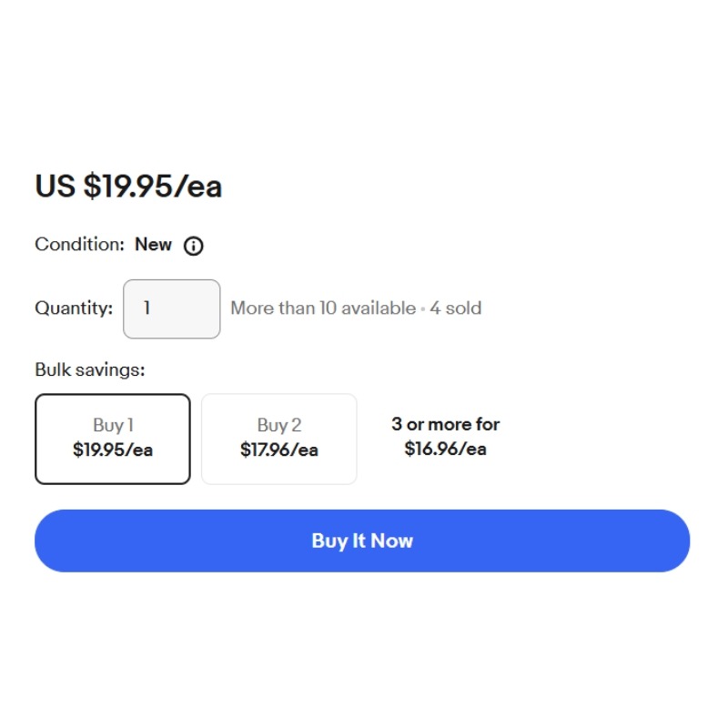Select the Buy 2 bulk option
Image resolution: width=728 pixels, height=728 pixels.
pyautogui.click(x=279, y=439)
